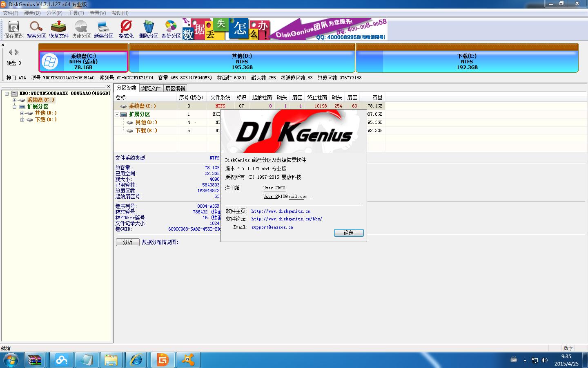Image resolution: width=588 pixels, height=368 pixels.
Task: Select the 新建分区 new partition icon
Action: click(x=104, y=29)
